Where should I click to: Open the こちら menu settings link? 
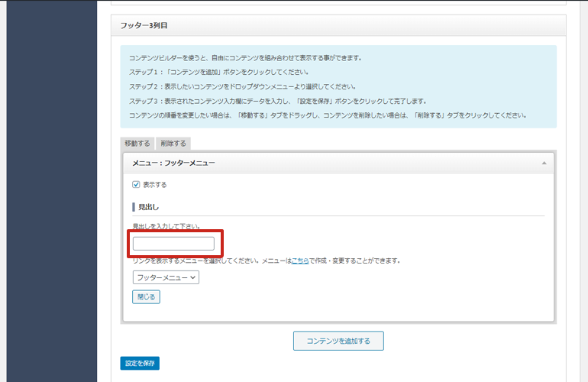point(300,261)
